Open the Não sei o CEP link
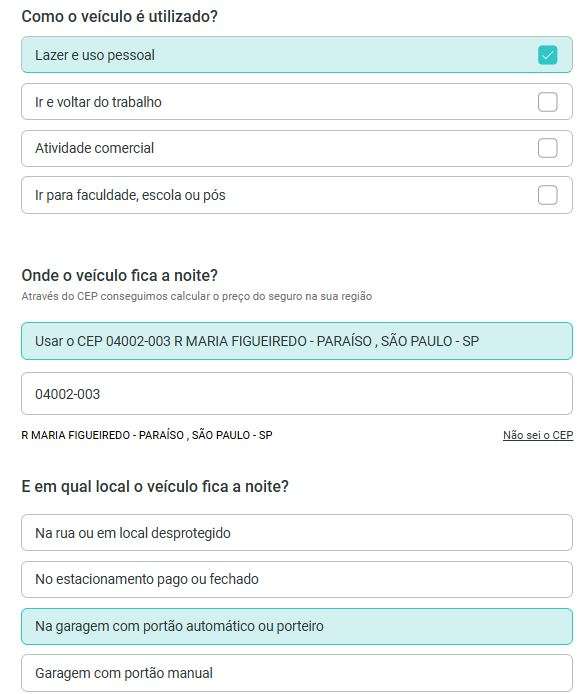This screenshot has width=583, height=694. [x=538, y=435]
